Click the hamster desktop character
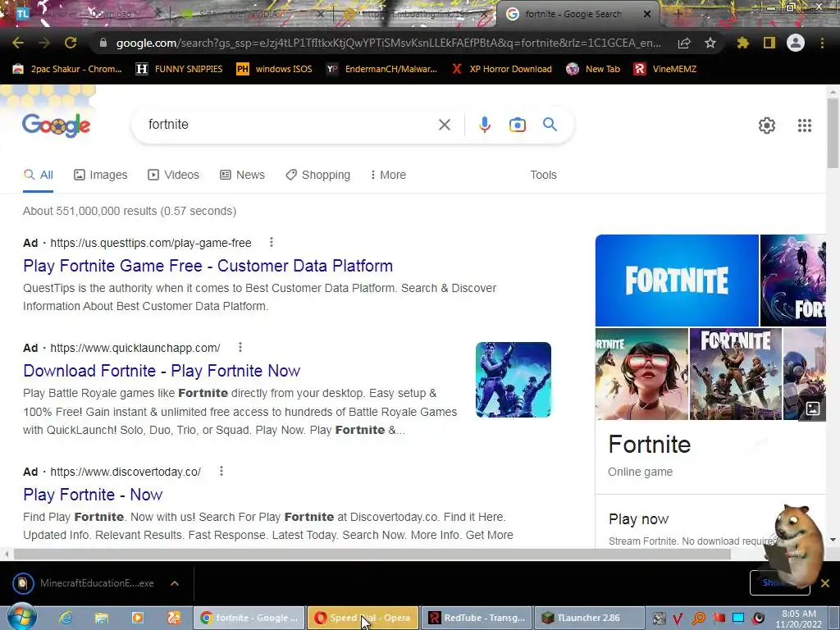The height and width of the screenshot is (630, 840). tap(797, 546)
